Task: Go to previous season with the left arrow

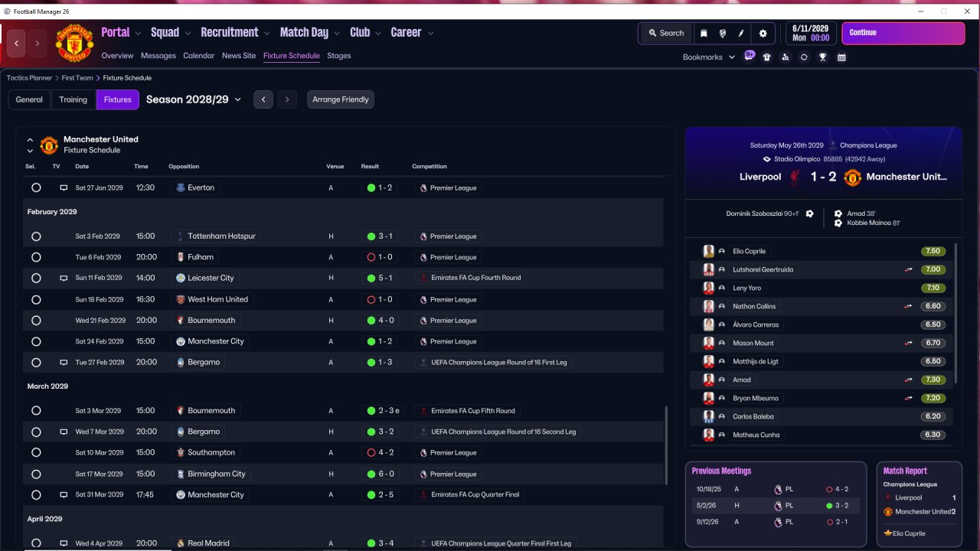Action: click(263, 99)
